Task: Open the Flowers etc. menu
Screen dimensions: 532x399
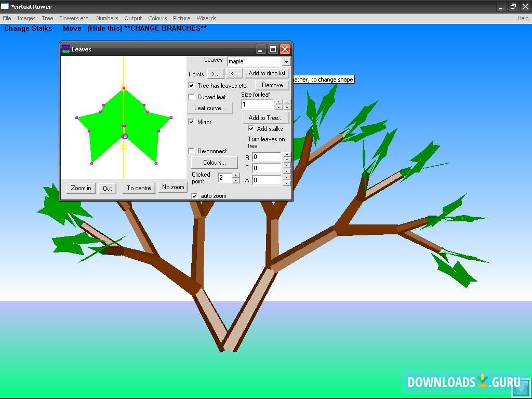Action: [x=74, y=18]
